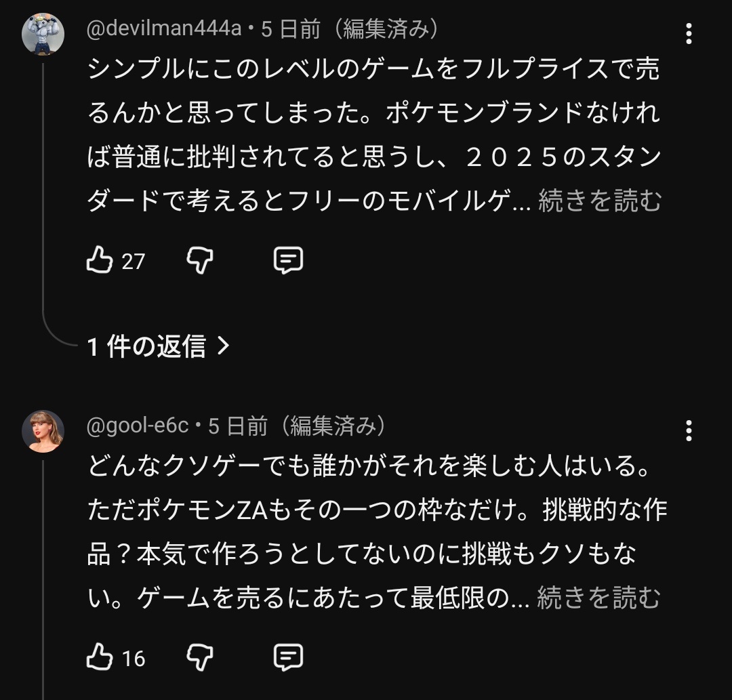The width and height of the screenshot is (732, 700).
Task: Reply to devilman444a's comment via speech-bubble icon
Action: click(x=287, y=260)
